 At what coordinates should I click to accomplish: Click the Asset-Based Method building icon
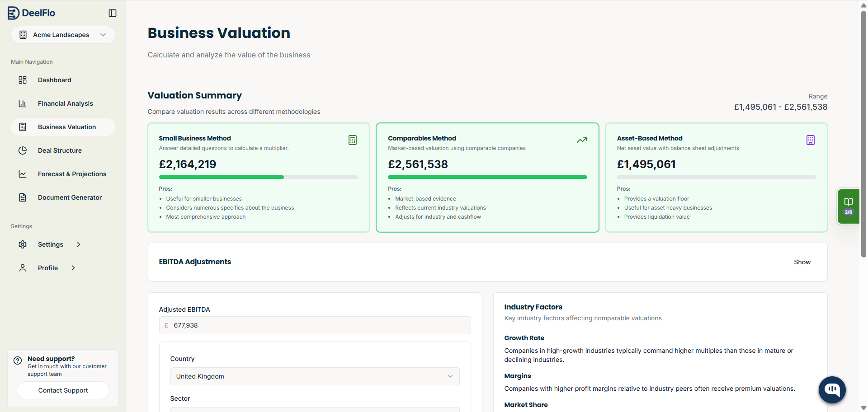pyautogui.click(x=811, y=140)
